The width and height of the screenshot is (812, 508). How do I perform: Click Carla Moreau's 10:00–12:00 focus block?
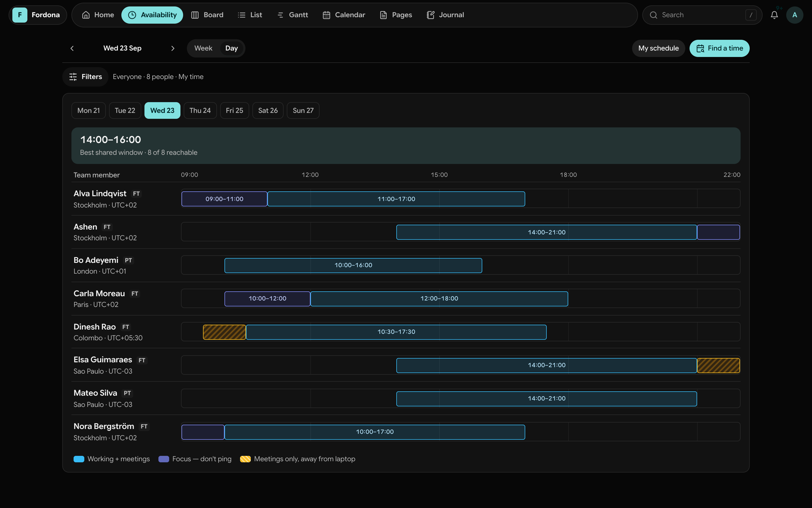[x=267, y=299]
